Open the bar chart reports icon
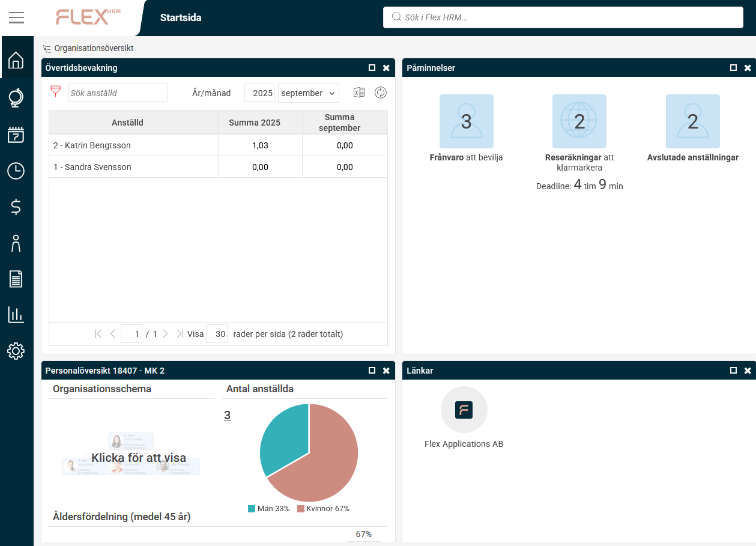This screenshot has width=756, height=546. (x=16, y=314)
